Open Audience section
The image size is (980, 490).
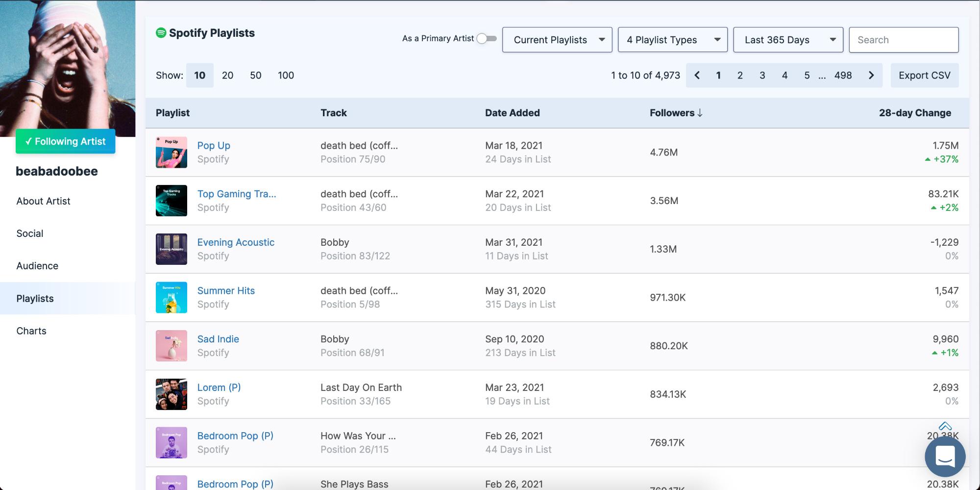[x=37, y=266]
